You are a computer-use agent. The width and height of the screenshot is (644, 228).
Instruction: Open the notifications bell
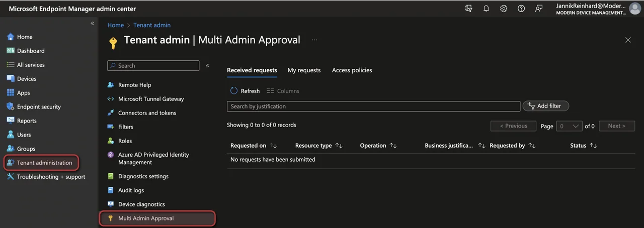point(486,9)
